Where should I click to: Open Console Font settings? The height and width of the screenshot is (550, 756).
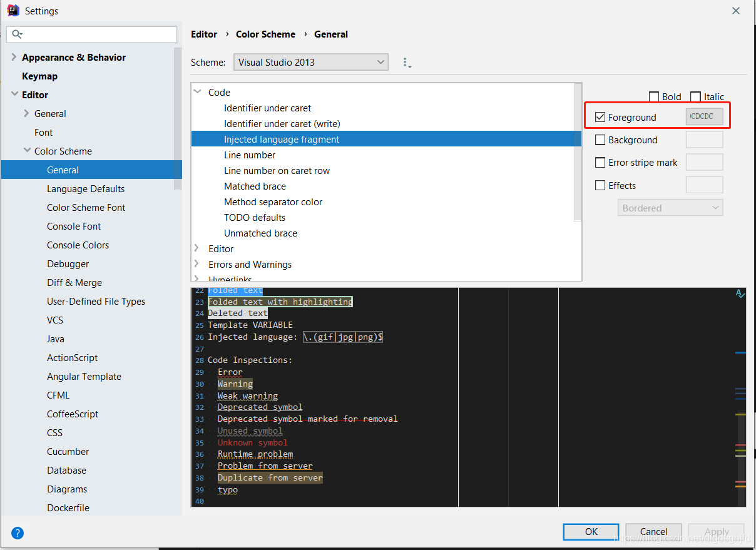(74, 226)
